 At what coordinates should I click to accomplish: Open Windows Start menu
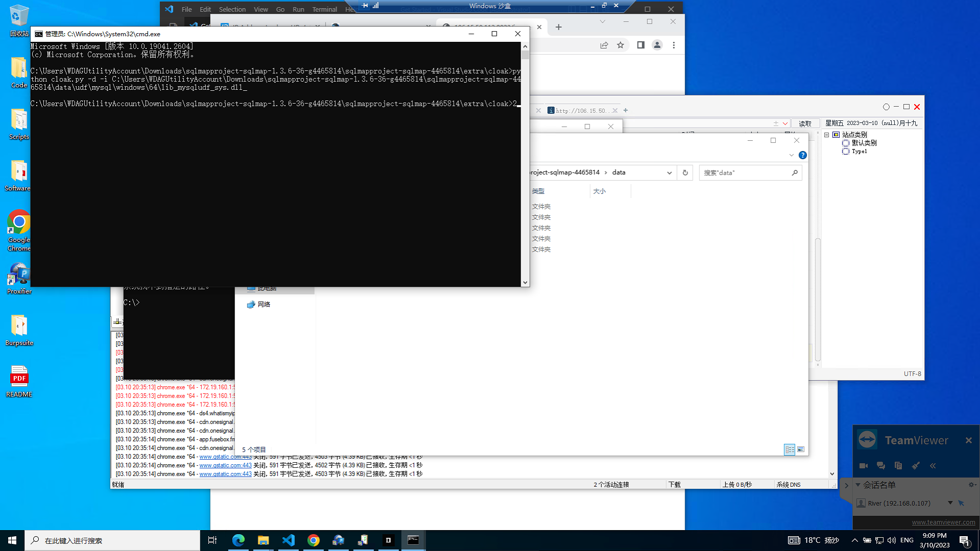click(12, 540)
